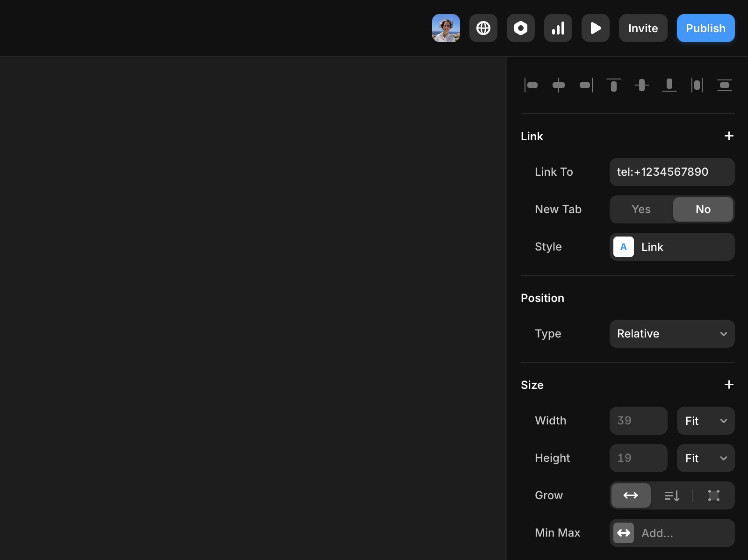Image resolution: width=748 pixels, height=560 pixels.
Task: Open the Link style selector
Action: tap(672, 247)
